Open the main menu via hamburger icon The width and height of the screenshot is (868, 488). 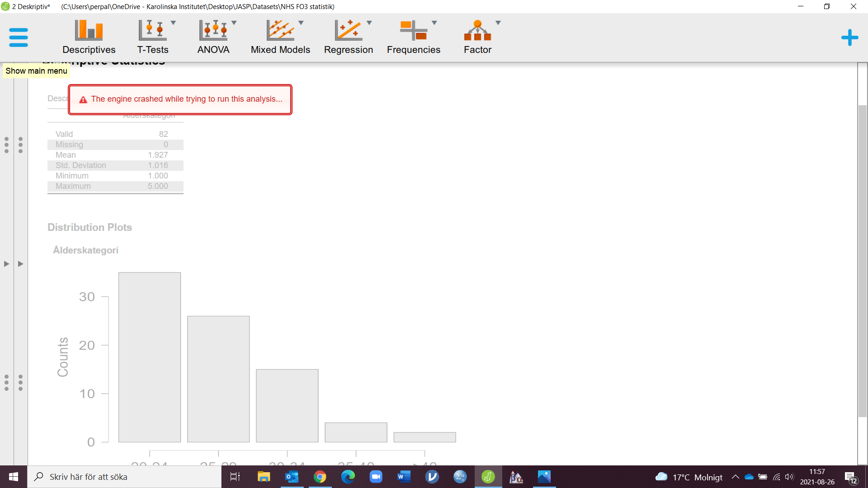(x=19, y=38)
